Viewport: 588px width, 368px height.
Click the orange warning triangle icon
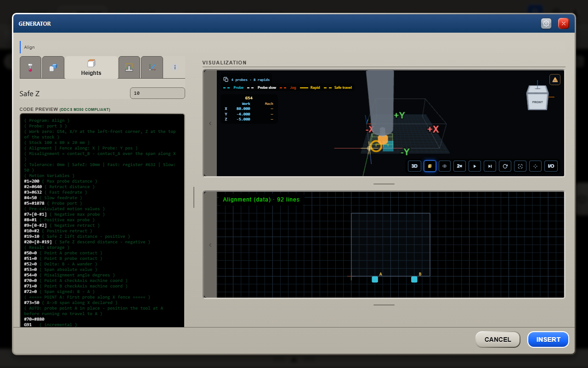[555, 80]
